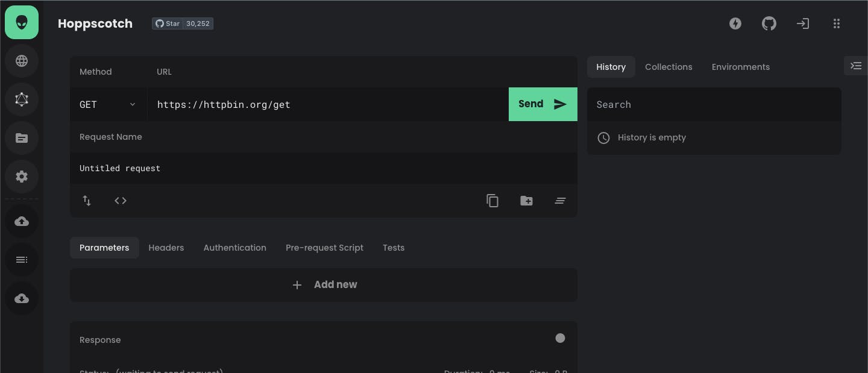The width and height of the screenshot is (868, 373).
Task: Click the save to collection folder icon
Action: pos(526,201)
